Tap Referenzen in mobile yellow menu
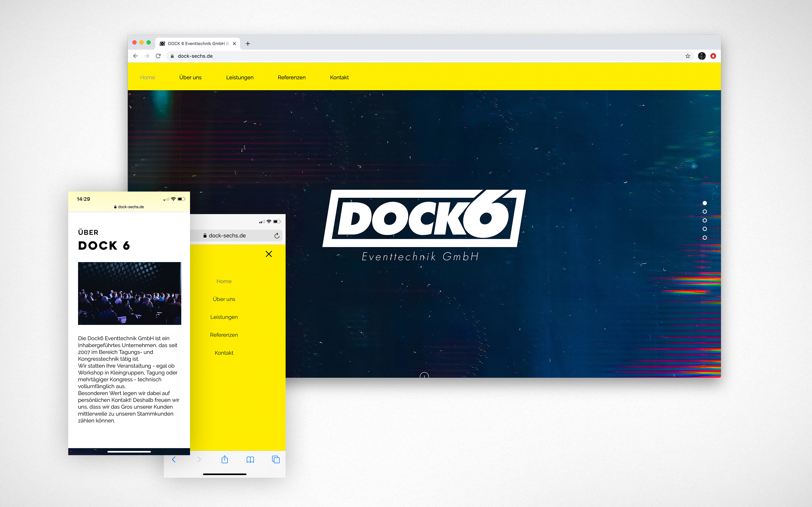 tap(224, 335)
